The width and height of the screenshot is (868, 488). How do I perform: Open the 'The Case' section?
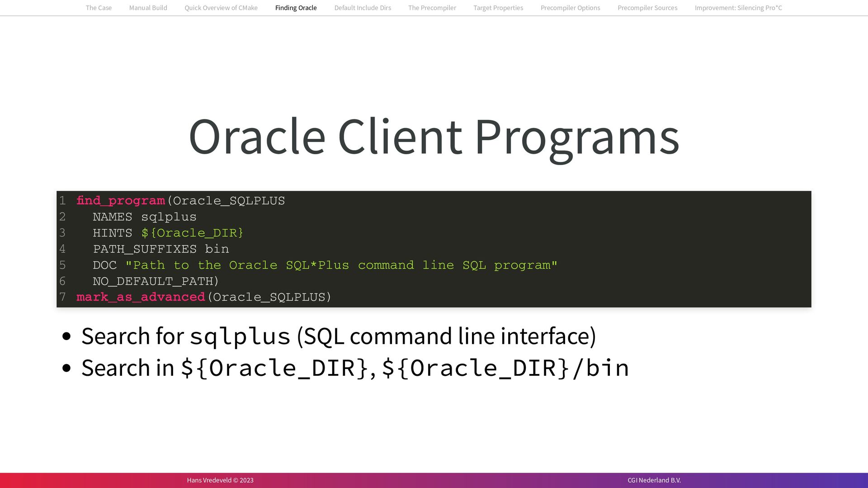99,8
